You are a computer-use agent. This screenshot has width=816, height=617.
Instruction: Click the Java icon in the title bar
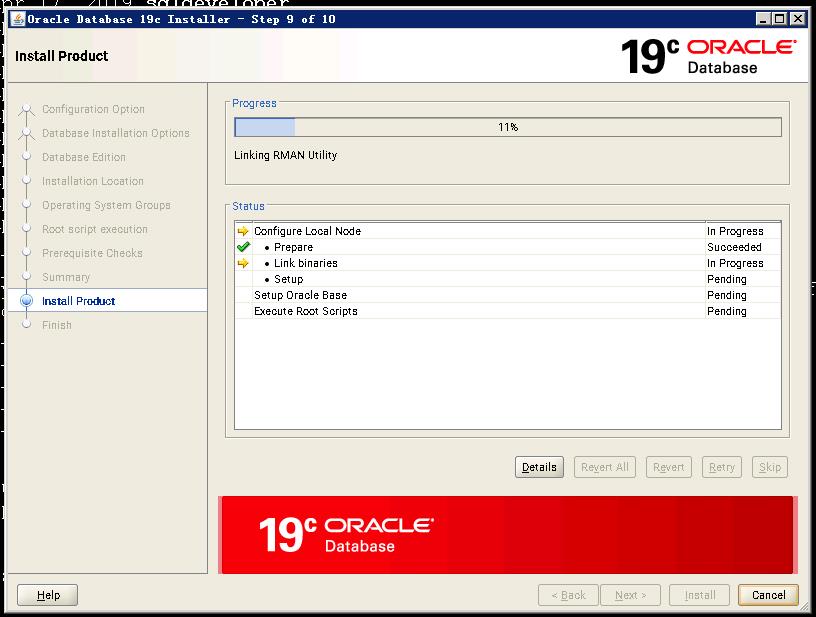click(18, 19)
